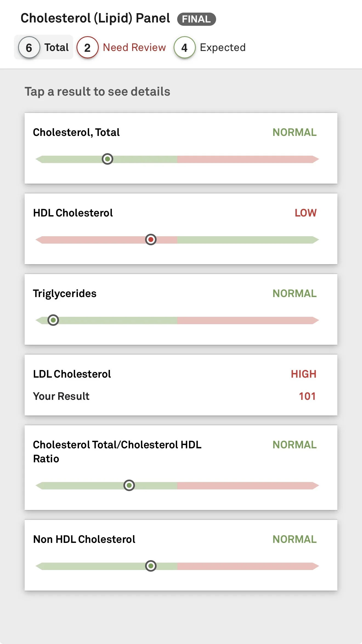Click the green circled 4 badge
Image resolution: width=362 pixels, height=644 pixels.
pyautogui.click(x=185, y=47)
